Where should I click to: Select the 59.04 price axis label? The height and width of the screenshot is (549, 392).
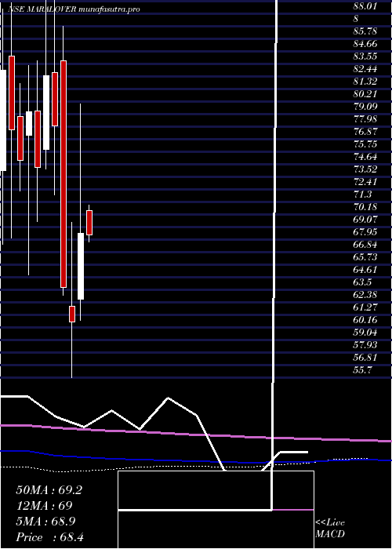click(x=365, y=333)
